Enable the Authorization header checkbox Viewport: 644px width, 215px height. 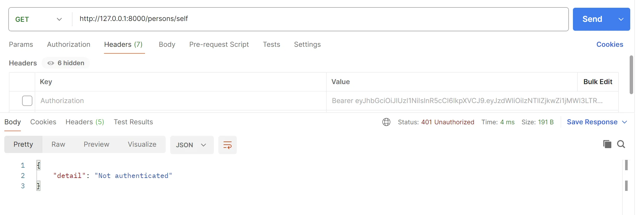[27, 101]
